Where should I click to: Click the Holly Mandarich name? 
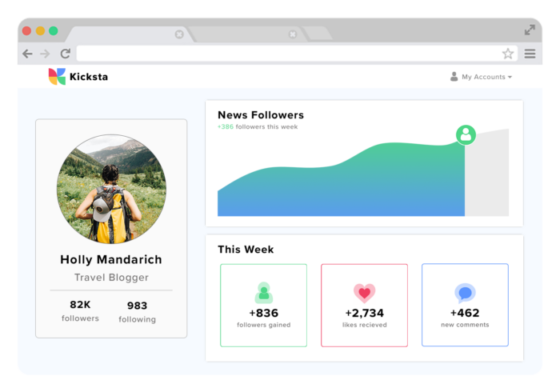click(111, 259)
